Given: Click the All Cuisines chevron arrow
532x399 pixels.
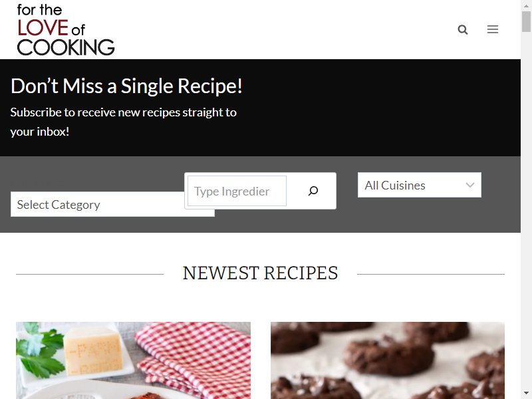Looking at the screenshot, I should [x=470, y=186].
